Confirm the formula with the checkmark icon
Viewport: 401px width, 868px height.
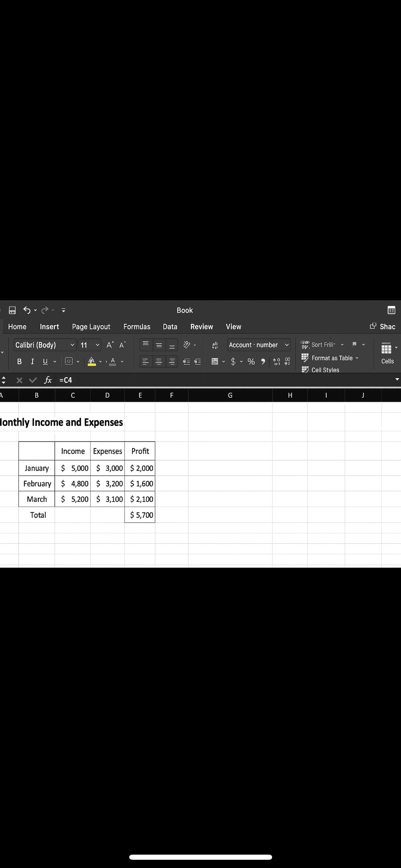pyautogui.click(x=33, y=380)
